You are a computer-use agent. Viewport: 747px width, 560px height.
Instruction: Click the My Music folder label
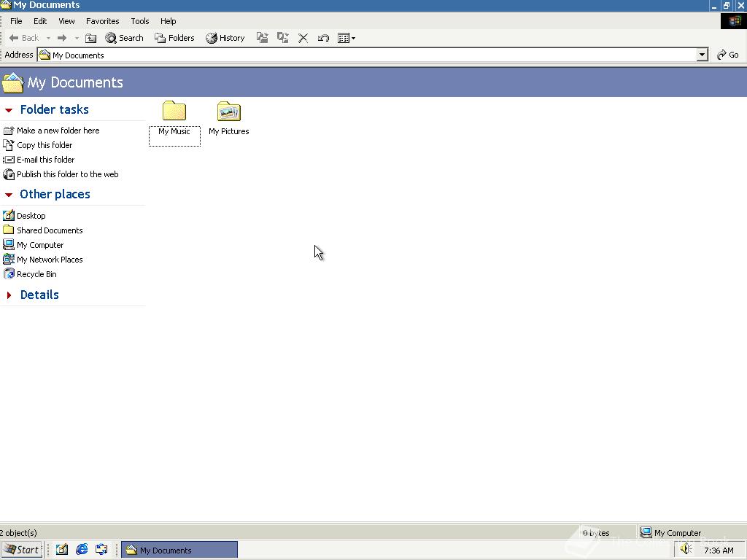point(174,131)
